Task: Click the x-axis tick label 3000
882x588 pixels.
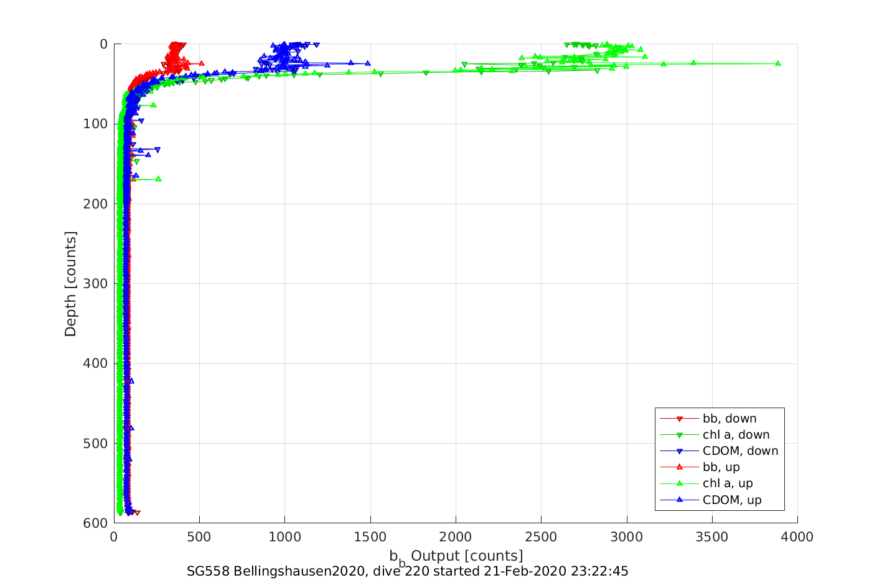Action: (627, 537)
